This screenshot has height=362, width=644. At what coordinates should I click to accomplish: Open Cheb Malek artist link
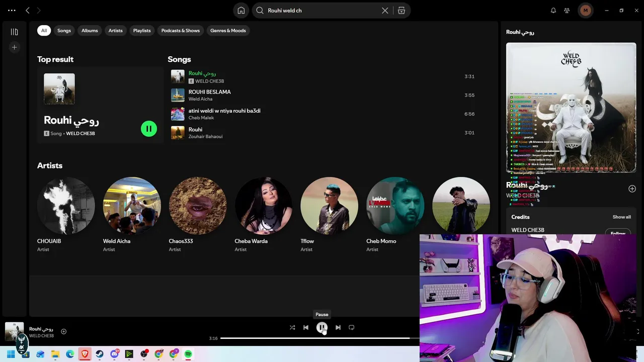pos(201,118)
